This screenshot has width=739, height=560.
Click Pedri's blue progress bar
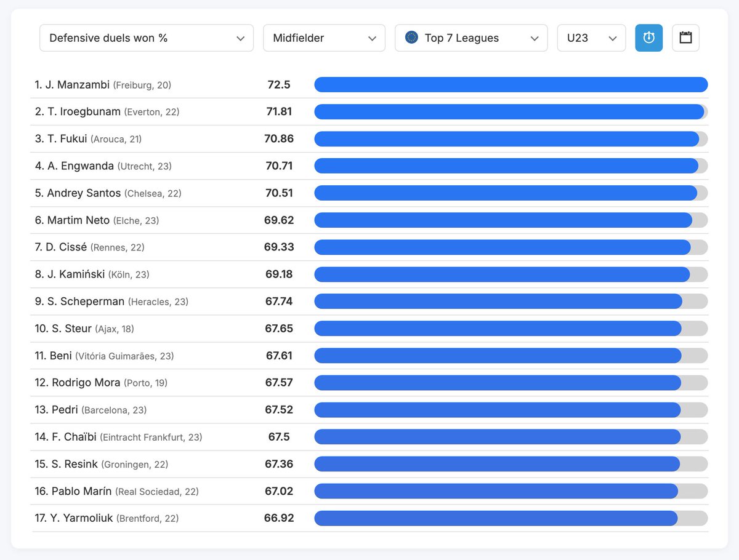click(498, 410)
